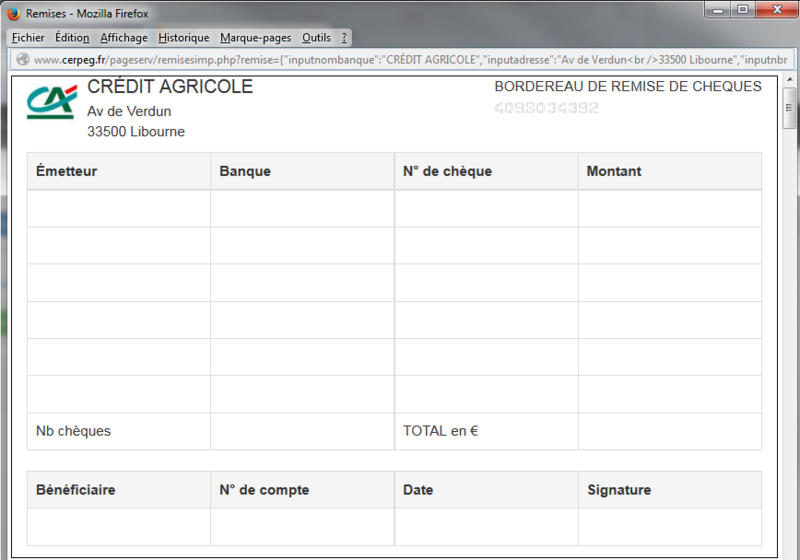The width and height of the screenshot is (800, 560).
Task: Click the Firefox logo in the title bar
Action: [14, 13]
